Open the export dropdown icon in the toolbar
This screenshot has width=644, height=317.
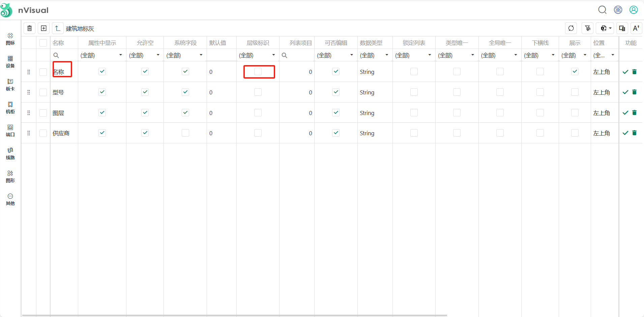(606, 28)
